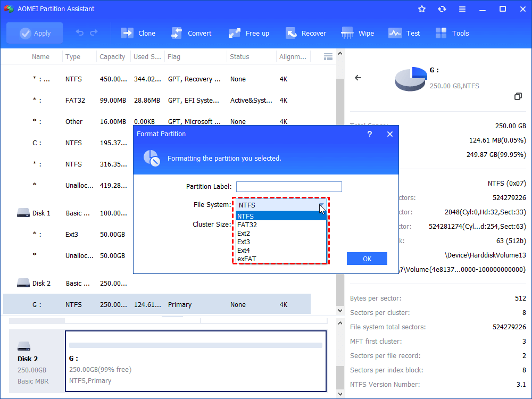Open the Clone tool

point(138,32)
